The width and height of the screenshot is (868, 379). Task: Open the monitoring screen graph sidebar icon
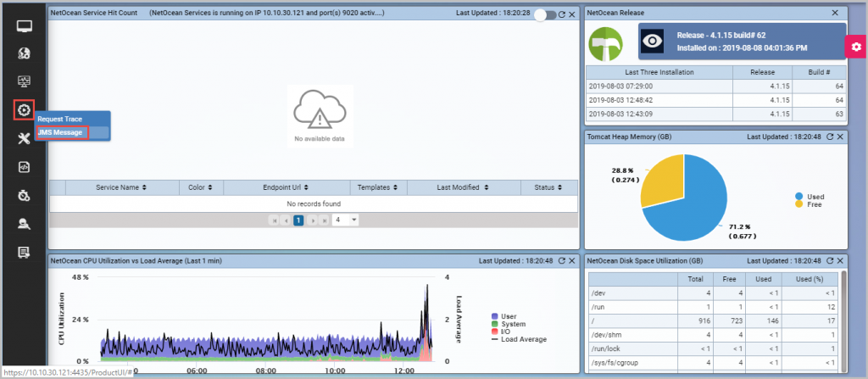(24, 81)
